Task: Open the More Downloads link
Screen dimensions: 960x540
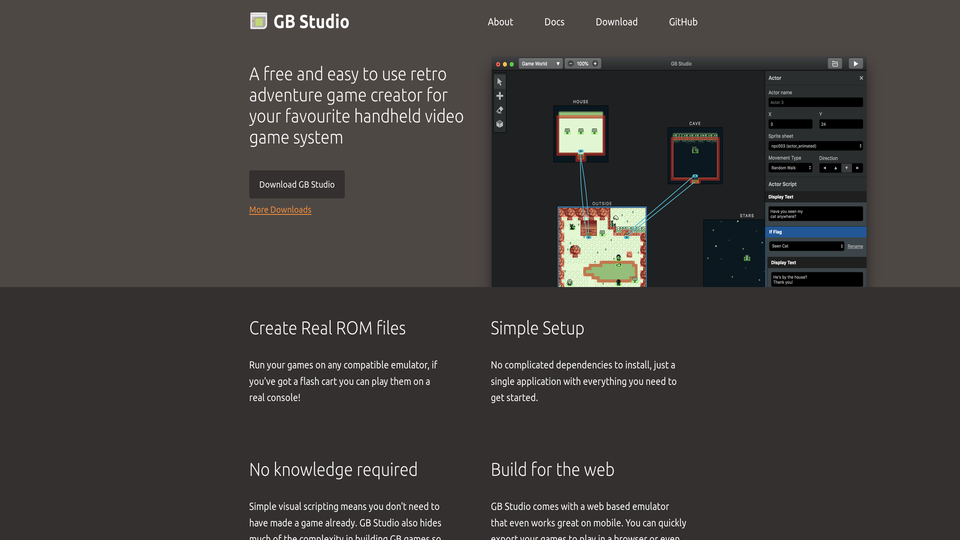Action: [x=280, y=209]
